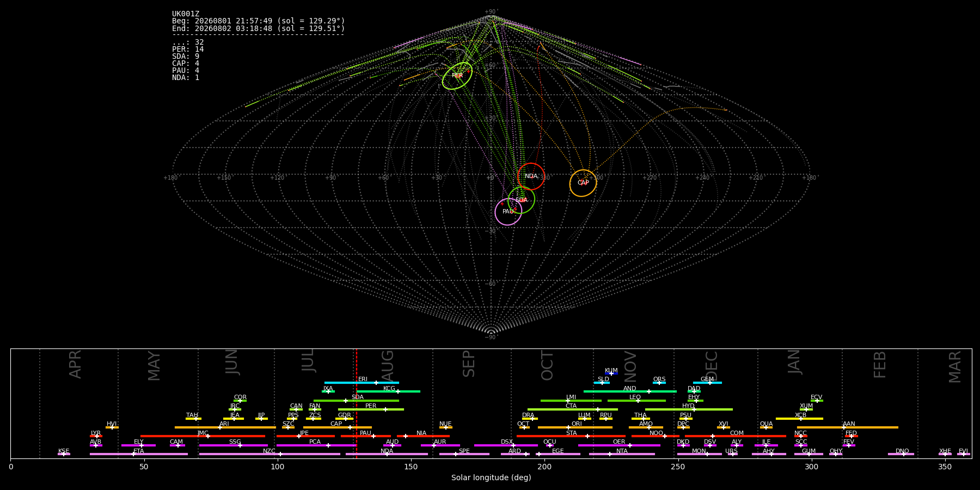Click the NZC shower bar in timeline
Image resolution: width=980 pixels, height=490 pixels.
click(269, 454)
